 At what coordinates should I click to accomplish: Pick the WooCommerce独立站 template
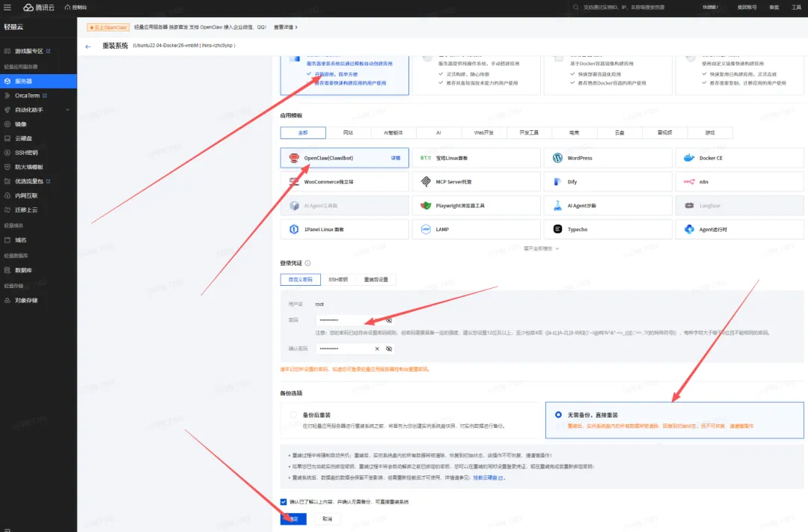click(344, 182)
